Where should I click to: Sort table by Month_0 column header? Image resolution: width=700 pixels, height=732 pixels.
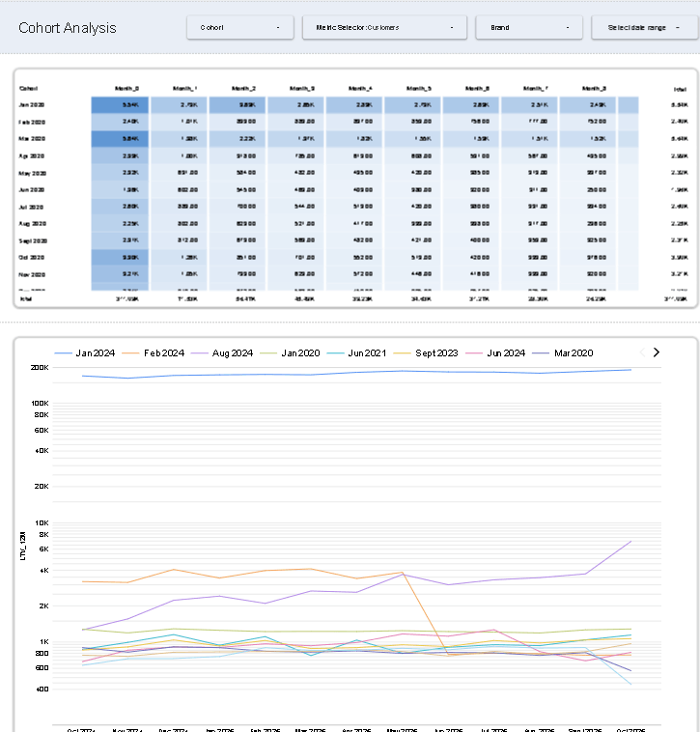coord(126,88)
